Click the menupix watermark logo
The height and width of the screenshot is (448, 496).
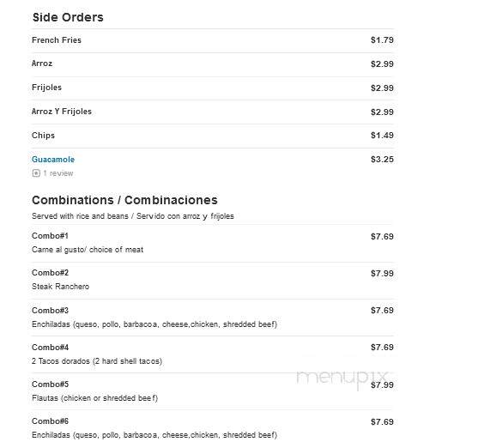[x=342, y=377]
